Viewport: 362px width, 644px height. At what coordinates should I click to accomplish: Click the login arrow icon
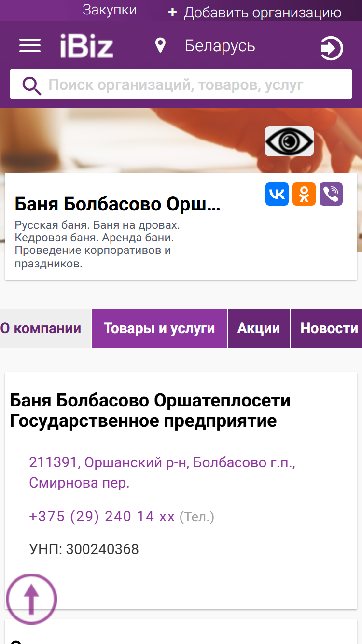[x=332, y=48]
